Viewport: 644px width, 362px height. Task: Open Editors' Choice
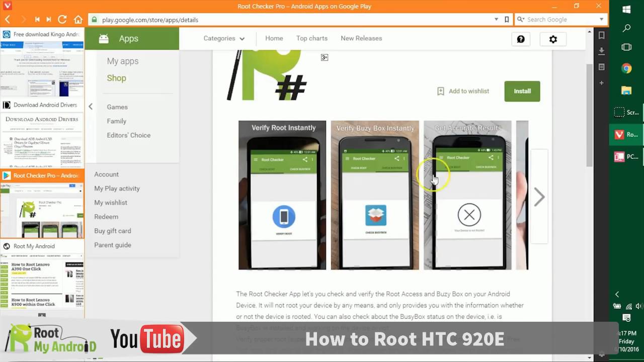coord(128,135)
